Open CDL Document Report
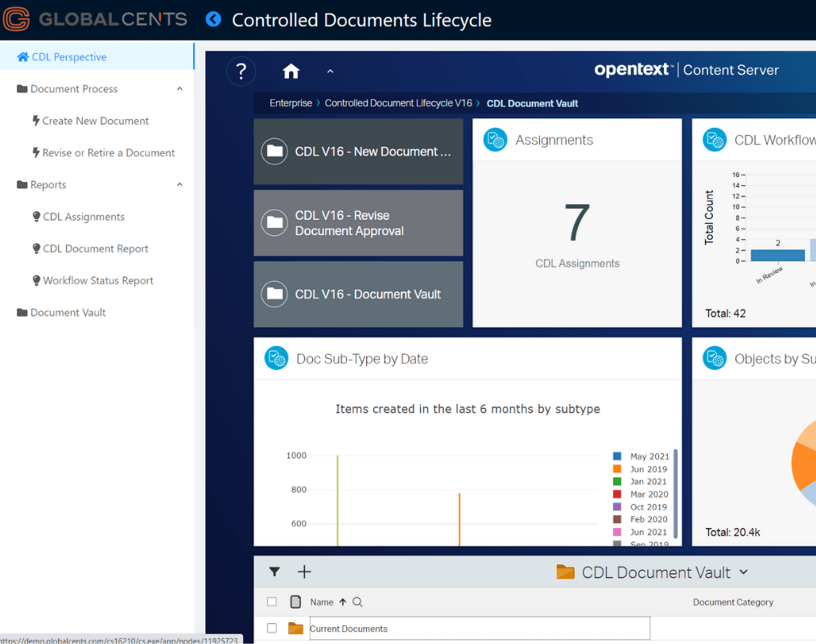Image resolution: width=816 pixels, height=644 pixels. pos(90,248)
